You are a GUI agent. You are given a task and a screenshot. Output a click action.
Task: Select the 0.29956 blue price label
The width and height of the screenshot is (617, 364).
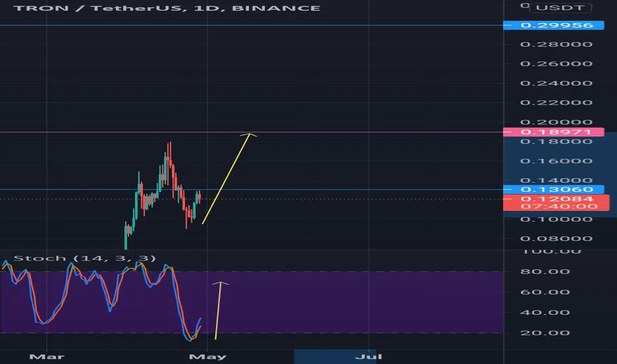click(x=553, y=25)
